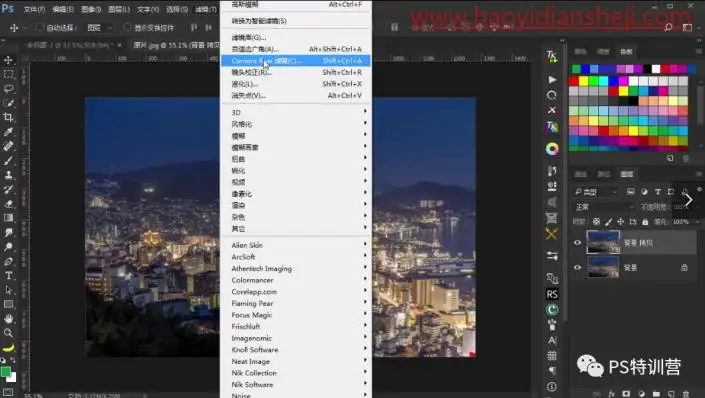Swap foreground and background colors
Viewport: 705px width, 398px height.
point(13,360)
